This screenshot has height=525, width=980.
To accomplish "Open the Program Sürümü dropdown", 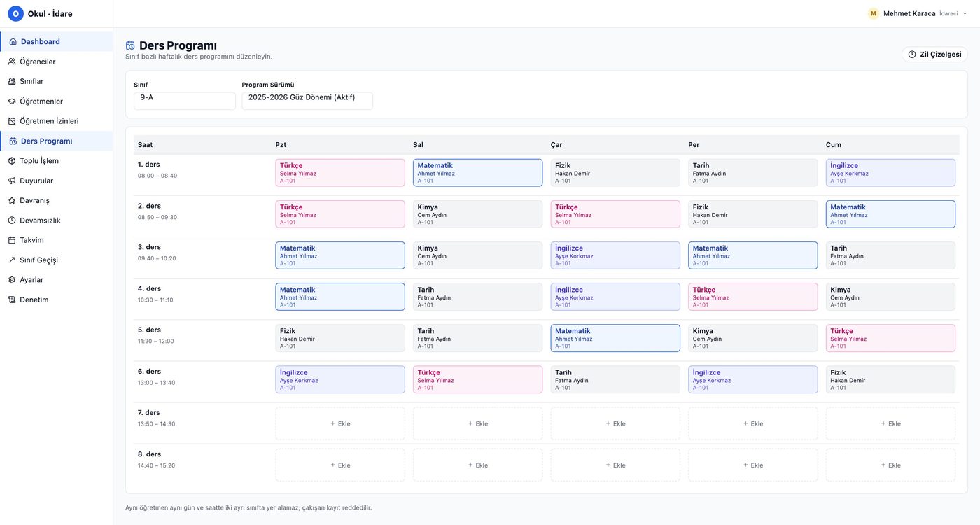I will (307, 101).
